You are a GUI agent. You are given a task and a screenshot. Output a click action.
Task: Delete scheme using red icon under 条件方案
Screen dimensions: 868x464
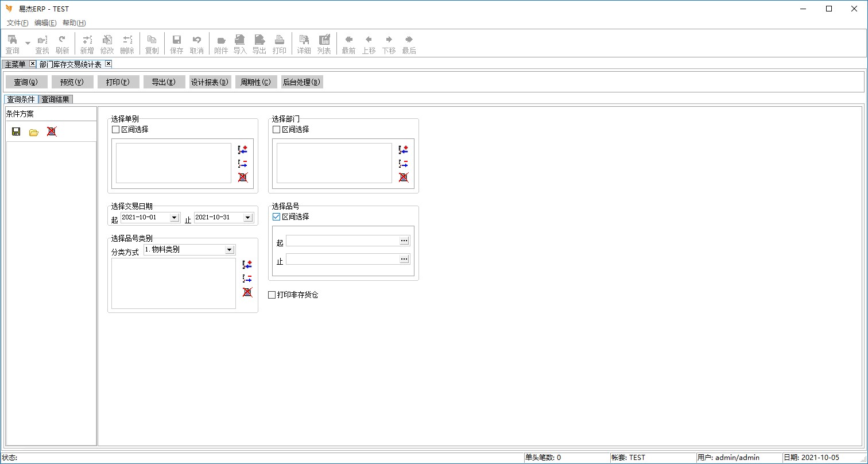(52, 132)
